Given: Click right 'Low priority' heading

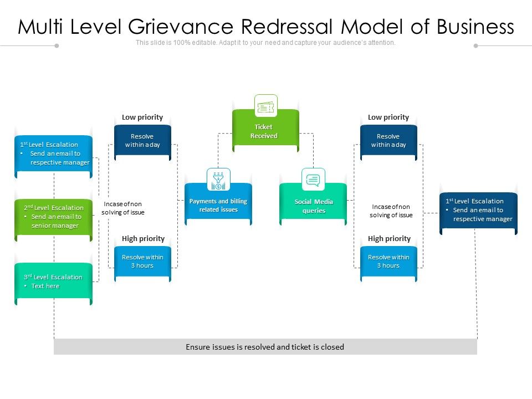Looking at the screenshot, I should coord(388,117).
